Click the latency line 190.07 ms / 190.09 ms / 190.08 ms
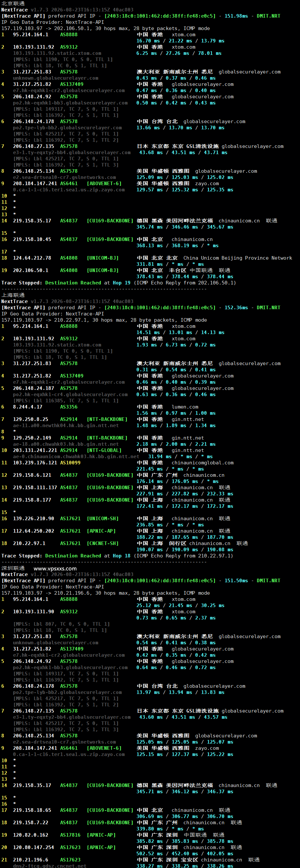This screenshot has height=868, width=300. pyautogui.click(x=185, y=550)
